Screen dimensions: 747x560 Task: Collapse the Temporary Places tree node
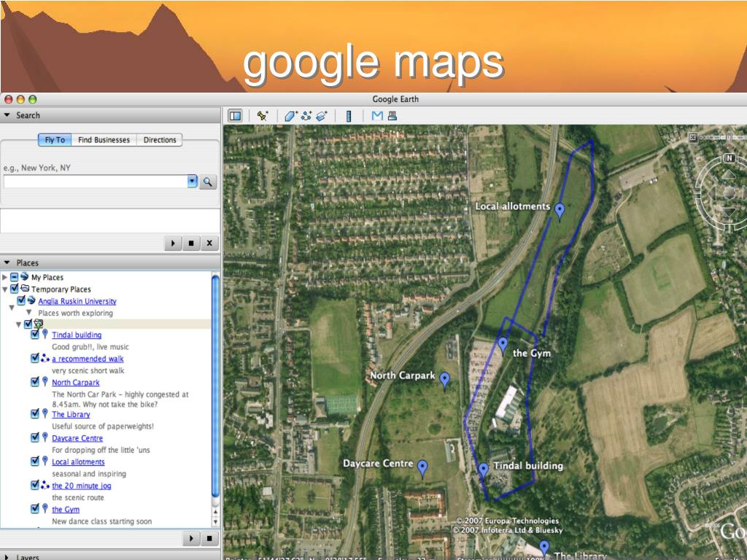tap(5, 289)
